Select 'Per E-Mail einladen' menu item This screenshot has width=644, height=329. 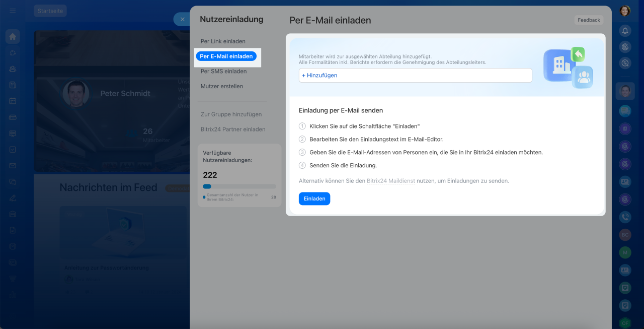pos(226,56)
